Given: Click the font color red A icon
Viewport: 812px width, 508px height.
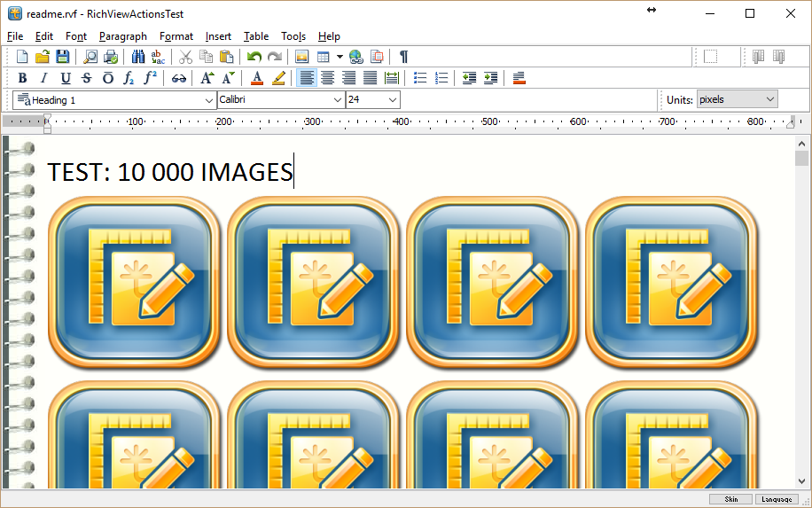Looking at the screenshot, I should pos(257,78).
